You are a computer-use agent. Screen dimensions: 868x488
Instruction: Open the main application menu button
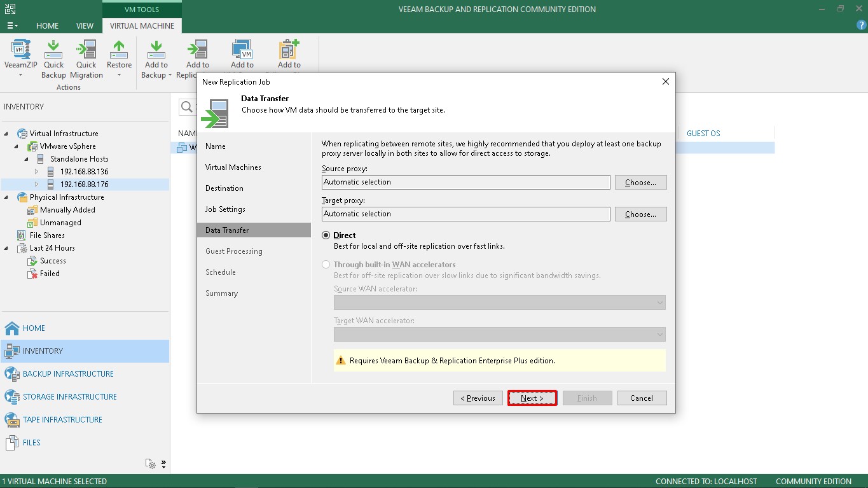12,25
